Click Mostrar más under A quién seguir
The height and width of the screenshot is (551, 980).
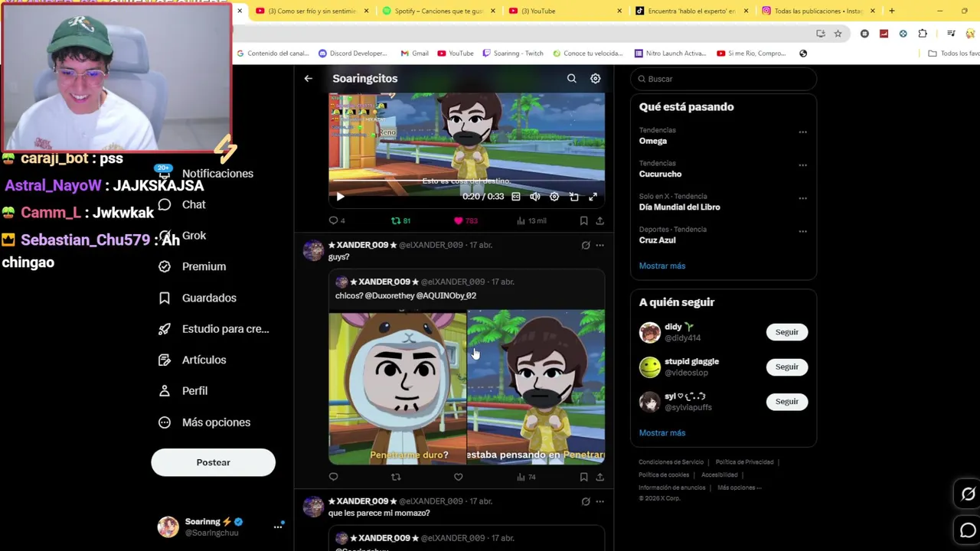(x=662, y=432)
